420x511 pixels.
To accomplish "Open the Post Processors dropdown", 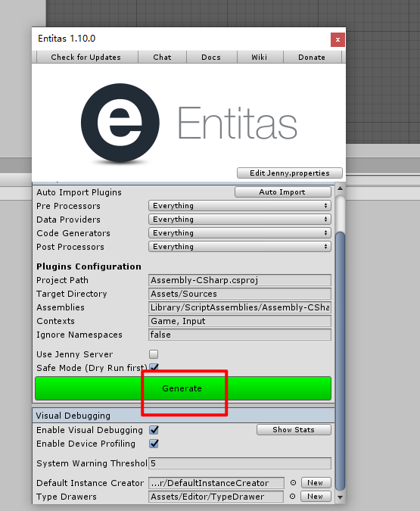I will (240, 247).
